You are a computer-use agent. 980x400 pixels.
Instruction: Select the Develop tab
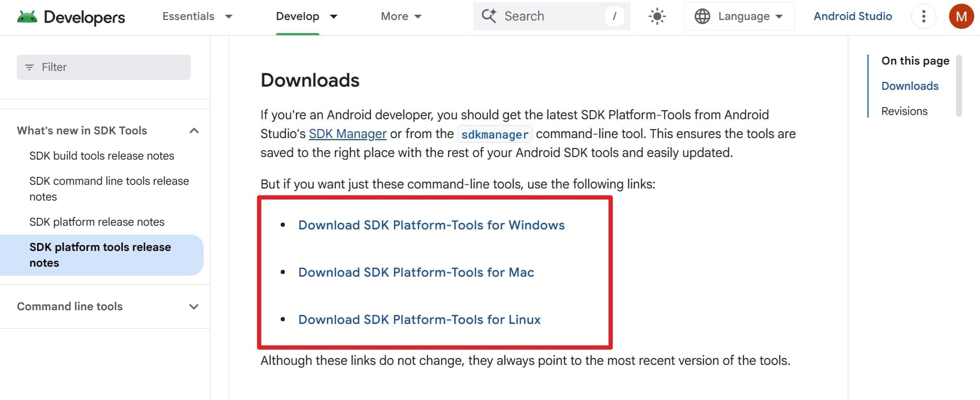click(x=297, y=16)
